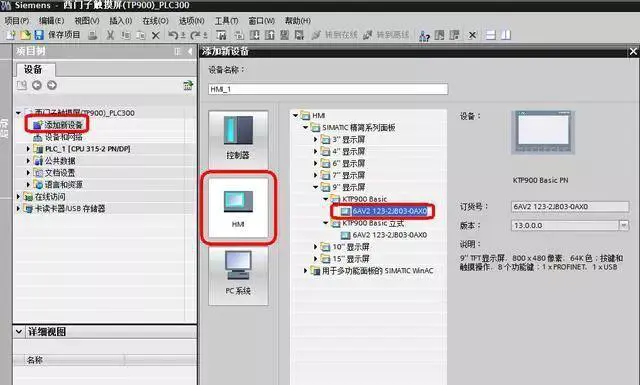Viewport: 640px width, 385px height.
Task: Open the new project icon in toolbar
Action: (11, 35)
